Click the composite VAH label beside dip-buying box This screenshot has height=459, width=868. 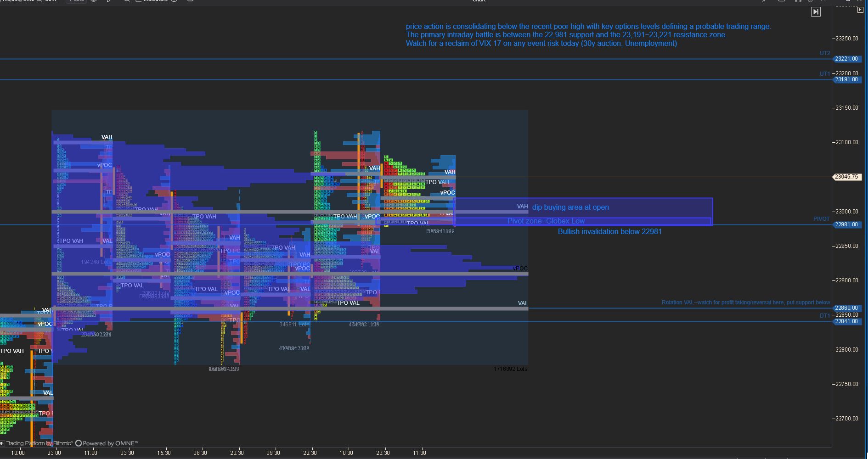coord(523,207)
